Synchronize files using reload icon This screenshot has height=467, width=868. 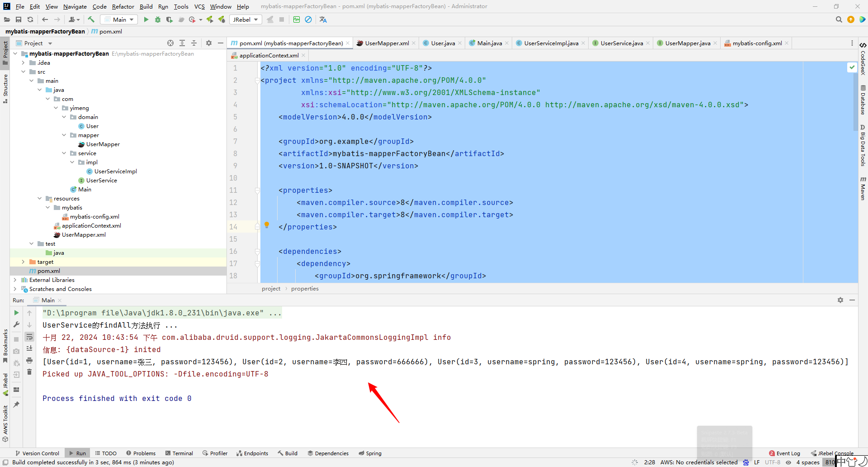coord(30,19)
